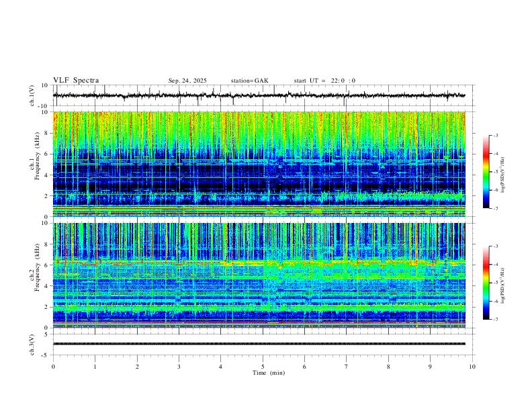Click the "VLF Spectra" title text
The width and height of the screenshot is (532, 411).
pos(76,81)
